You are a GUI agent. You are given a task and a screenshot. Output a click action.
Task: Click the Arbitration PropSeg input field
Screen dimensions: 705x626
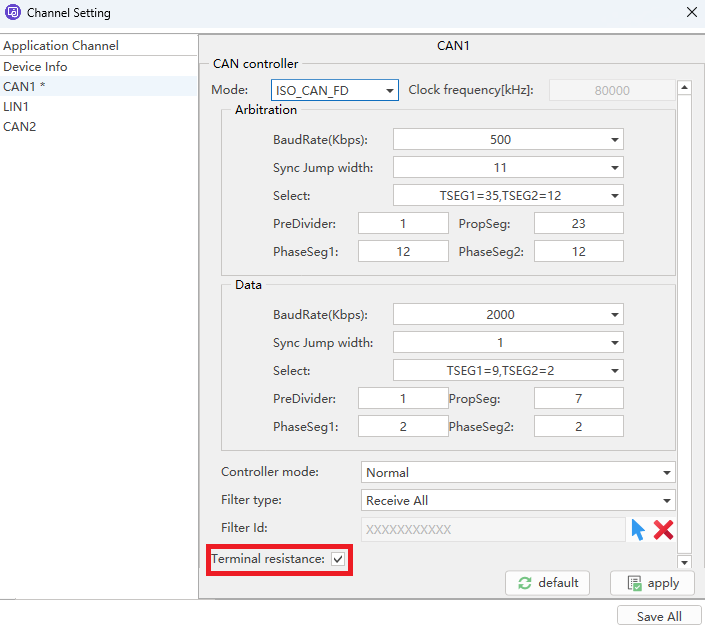tap(578, 223)
